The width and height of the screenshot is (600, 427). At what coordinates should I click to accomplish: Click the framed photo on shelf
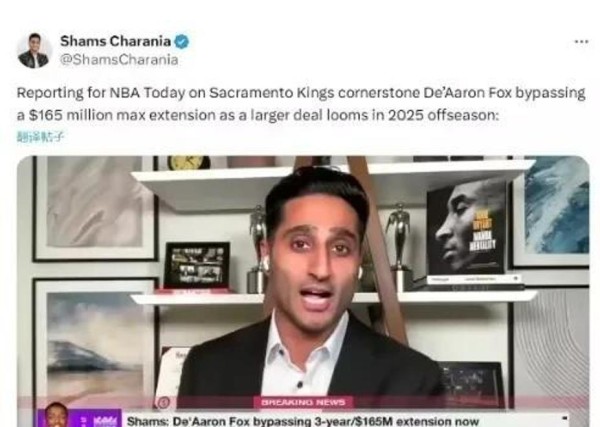tap(197, 265)
